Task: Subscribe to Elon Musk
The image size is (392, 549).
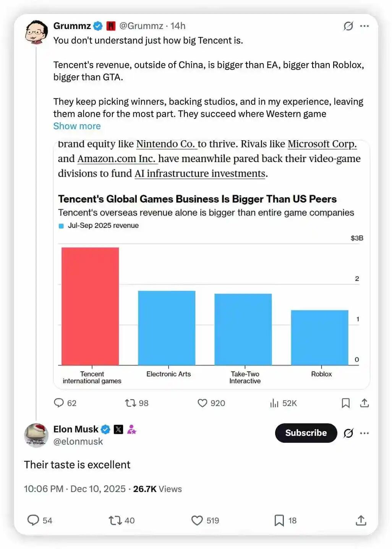Action: (306, 433)
